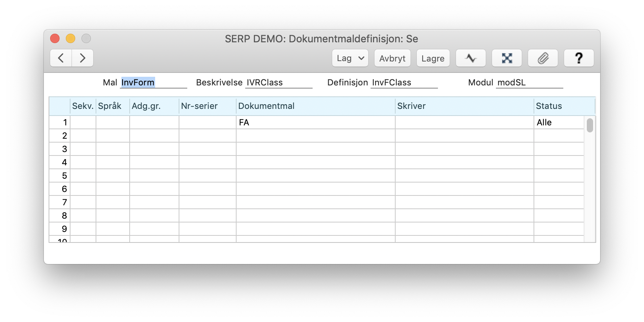Click the Dokumentmal cell in row 2

[x=316, y=136]
